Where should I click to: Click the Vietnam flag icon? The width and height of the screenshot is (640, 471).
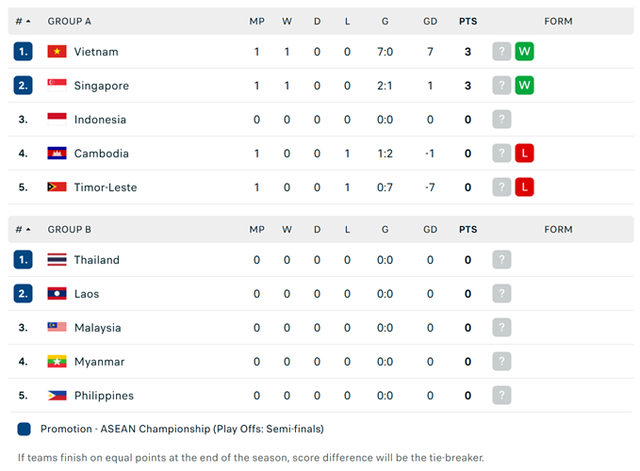tap(57, 51)
